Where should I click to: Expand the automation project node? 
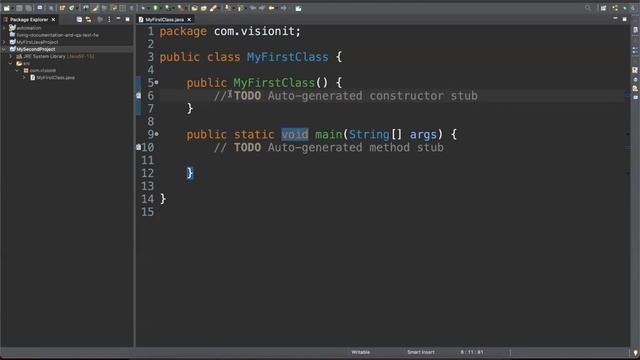(x=4, y=28)
